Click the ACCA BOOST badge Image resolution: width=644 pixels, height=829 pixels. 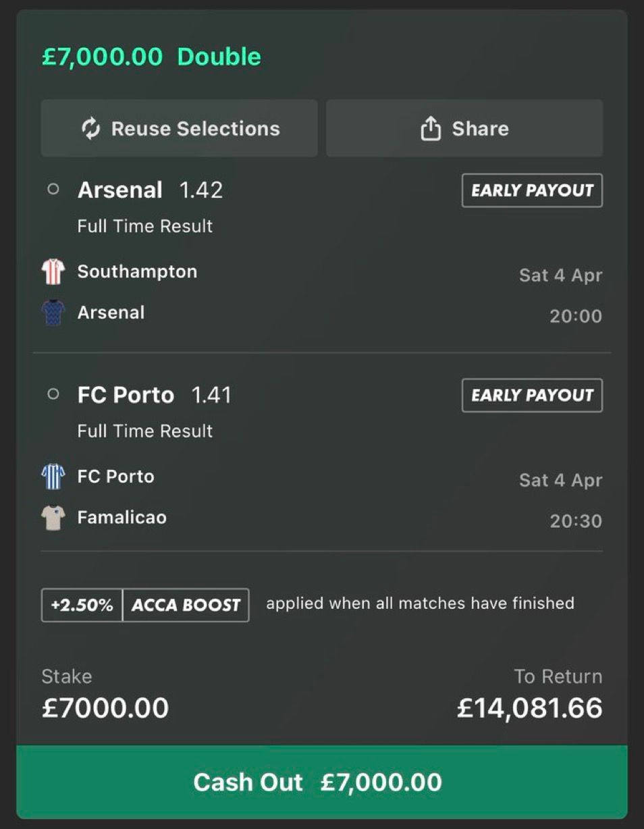(x=186, y=605)
